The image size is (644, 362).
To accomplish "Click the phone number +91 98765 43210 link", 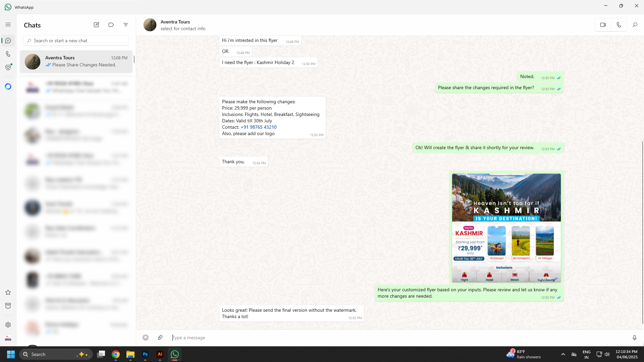I will pyautogui.click(x=258, y=127).
